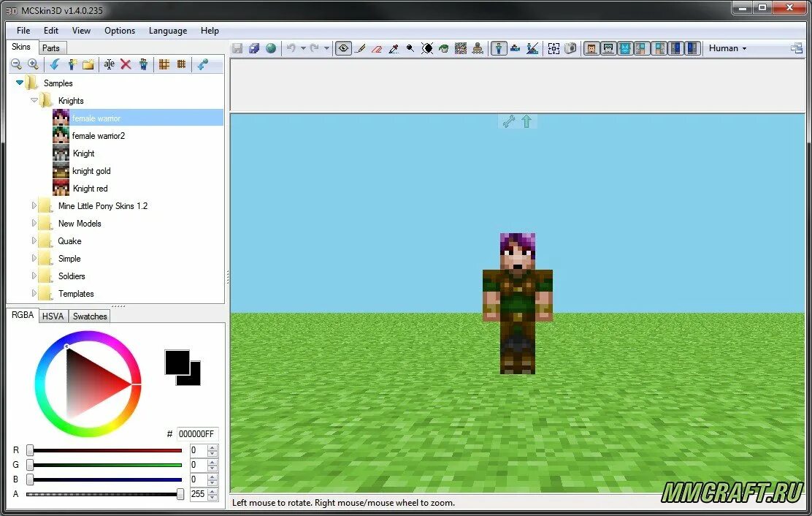
Task: Expand the New Models folder
Action: (34, 224)
